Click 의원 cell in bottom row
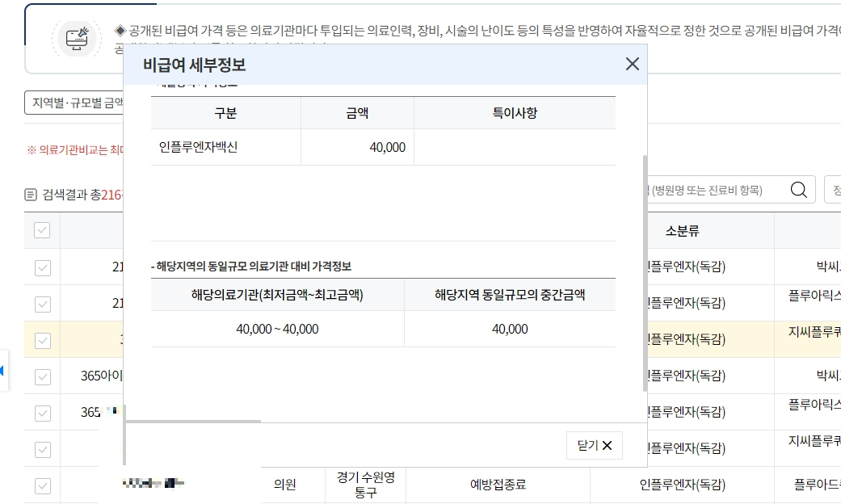 point(285,485)
